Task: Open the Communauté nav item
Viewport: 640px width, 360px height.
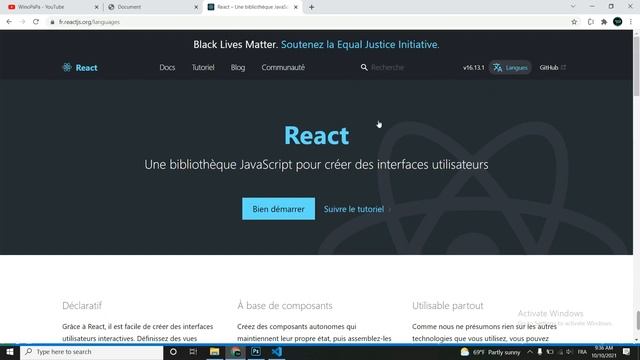Action: click(x=283, y=67)
